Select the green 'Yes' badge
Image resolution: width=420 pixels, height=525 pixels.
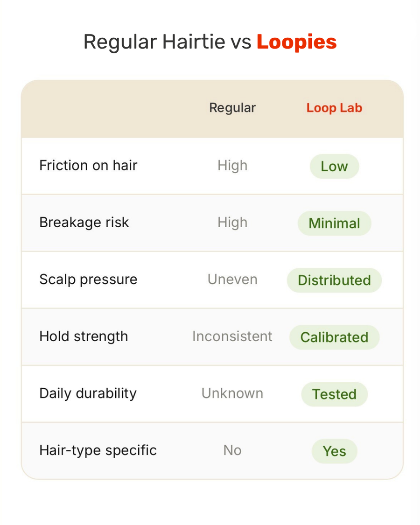tap(334, 451)
